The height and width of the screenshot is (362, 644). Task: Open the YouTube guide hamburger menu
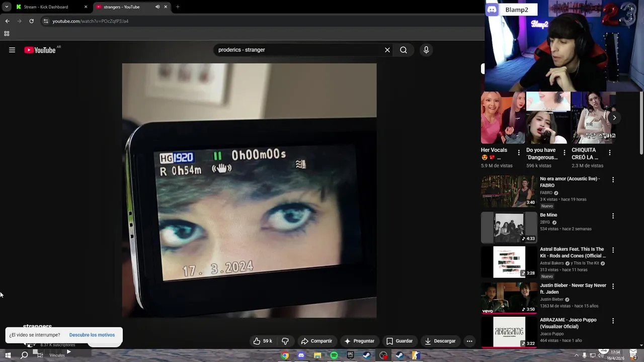pyautogui.click(x=12, y=50)
